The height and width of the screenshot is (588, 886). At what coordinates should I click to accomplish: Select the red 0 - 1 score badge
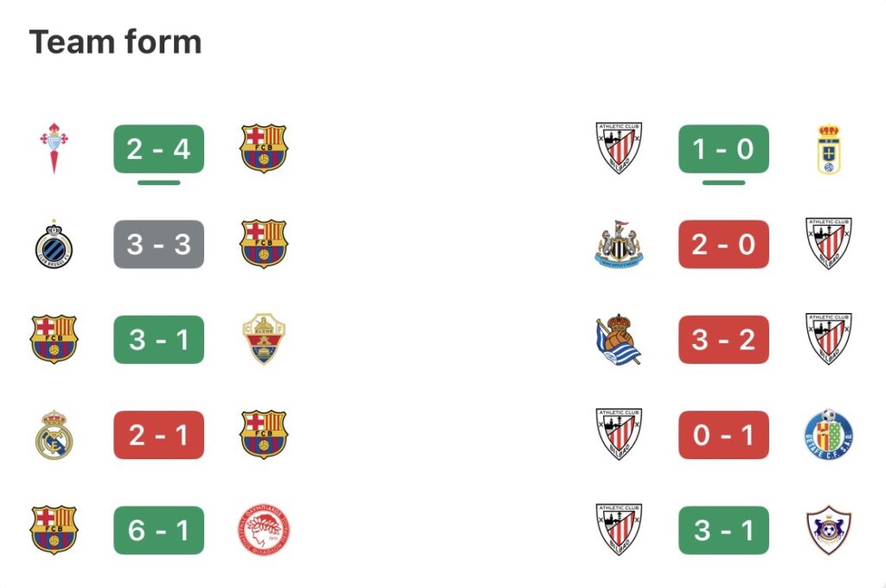tap(723, 434)
